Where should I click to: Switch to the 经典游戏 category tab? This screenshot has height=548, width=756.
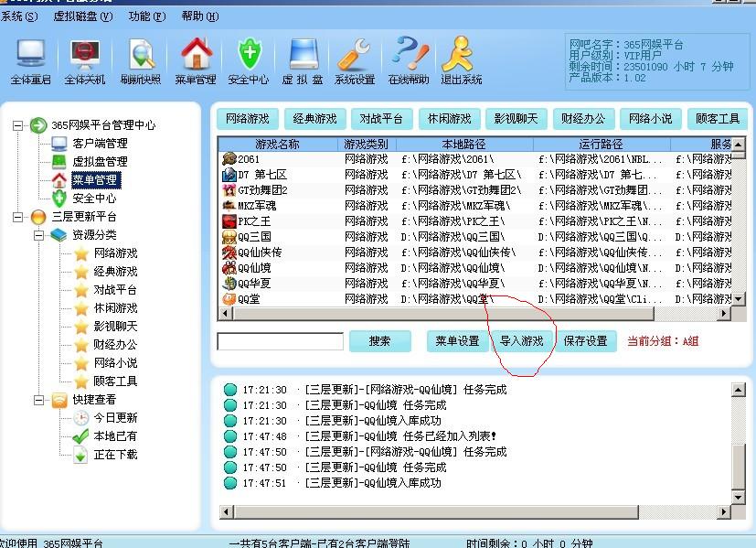coord(314,119)
